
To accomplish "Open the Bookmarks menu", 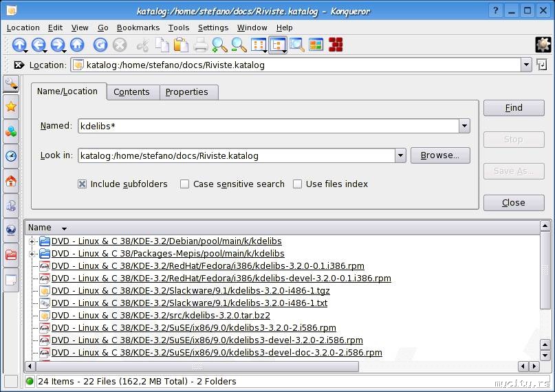I will (x=138, y=28).
